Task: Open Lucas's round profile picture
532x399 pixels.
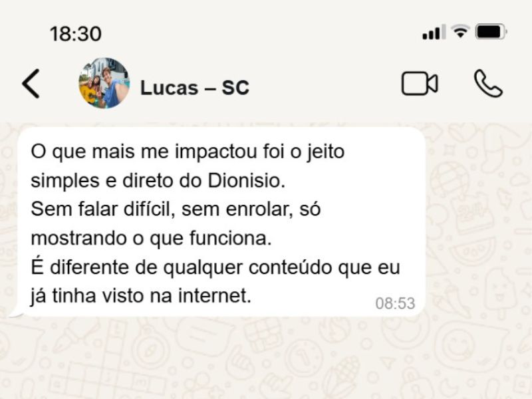Action: pyautogui.click(x=104, y=84)
